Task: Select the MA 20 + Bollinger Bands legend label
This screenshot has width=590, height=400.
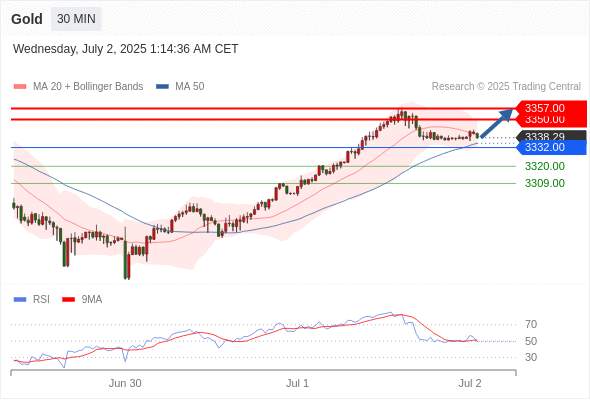Action: (88, 87)
